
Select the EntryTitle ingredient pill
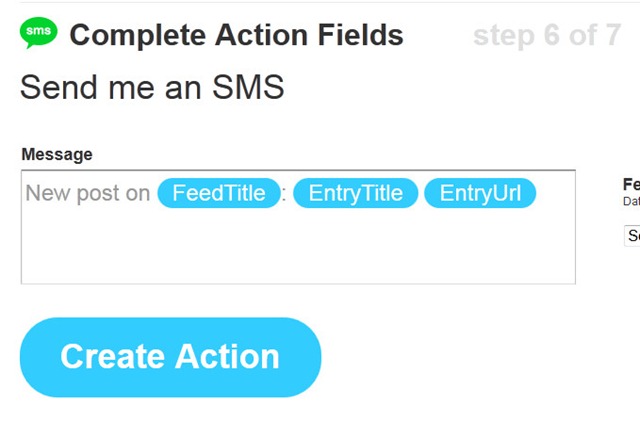[x=355, y=193]
